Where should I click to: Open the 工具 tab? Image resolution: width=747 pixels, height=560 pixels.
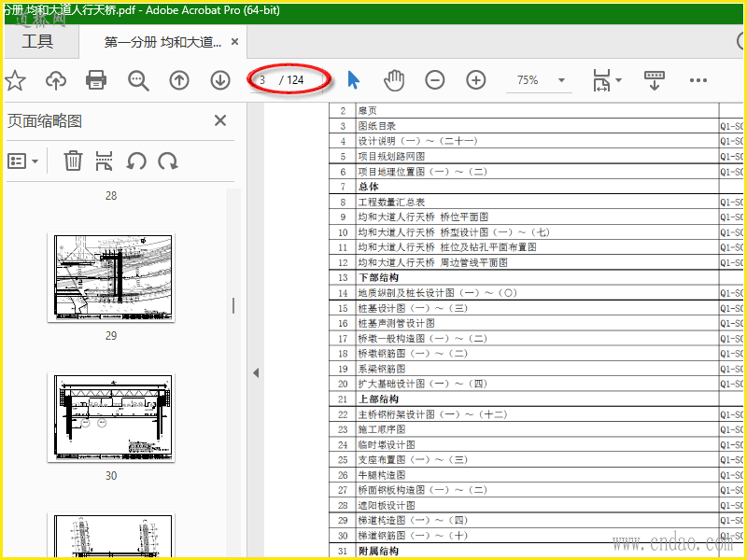37,41
